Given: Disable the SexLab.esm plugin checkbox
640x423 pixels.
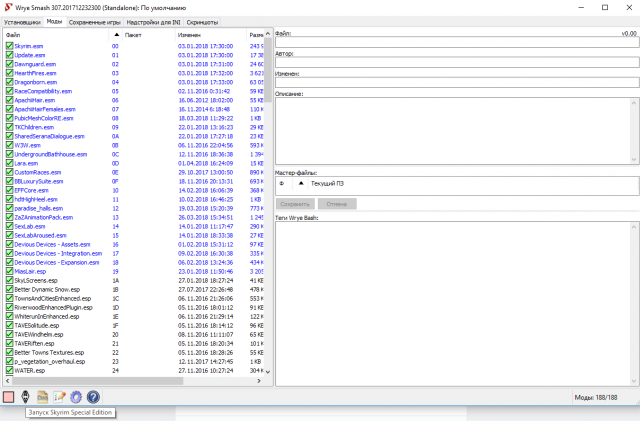Looking at the screenshot, I should (9, 226).
